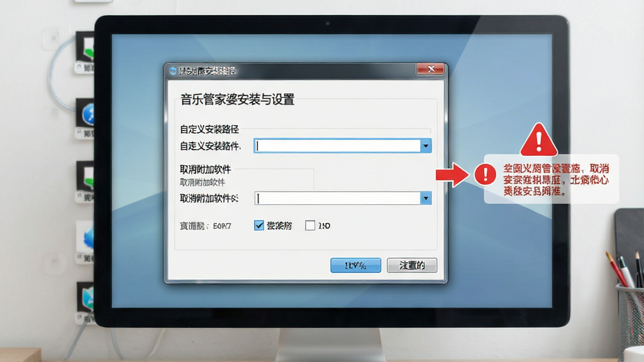Click the 音乐管家婆安装与设置 heading text
Image resolution: width=644 pixels, height=362 pixels.
(237, 99)
